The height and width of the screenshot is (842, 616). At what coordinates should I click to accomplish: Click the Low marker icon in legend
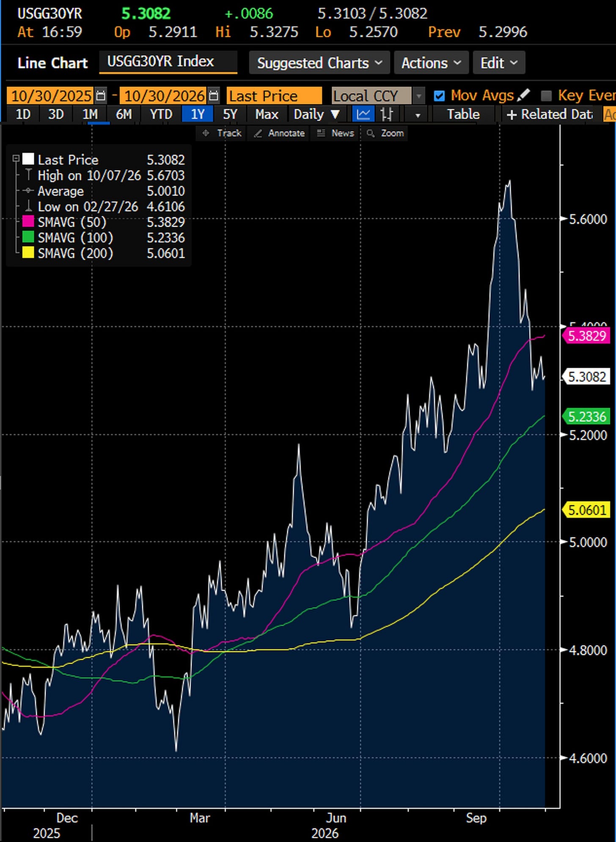[28, 206]
